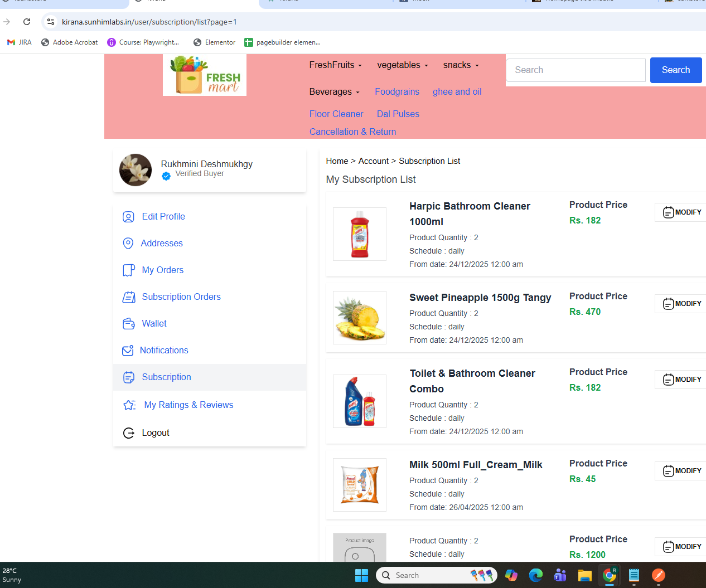This screenshot has height=588, width=706.
Task: Modify the Harpic Bathroom Cleaner subscription
Action: [x=682, y=212]
